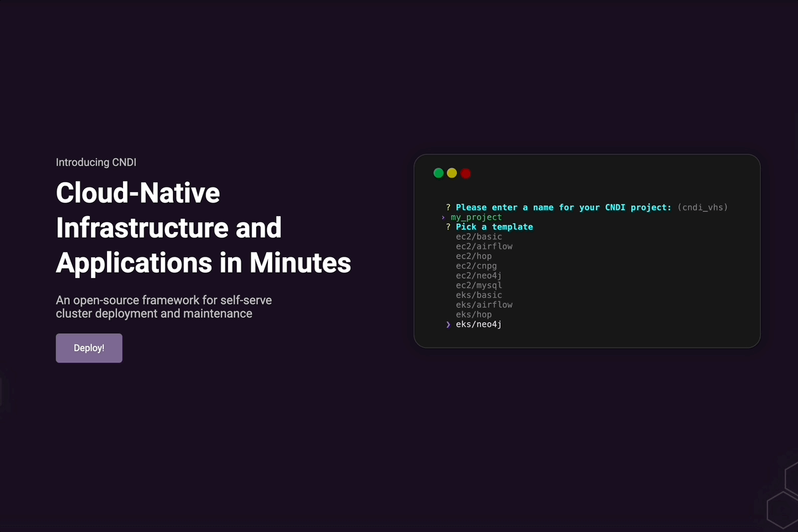The width and height of the screenshot is (798, 532).
Task: Click the red dot in terminal window
Action: [465, 173]
